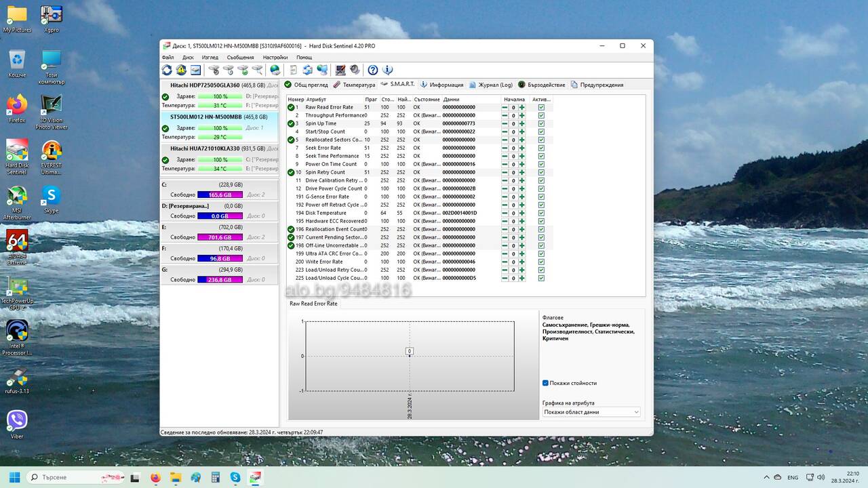Viewport: 868px width, 488px height.
Task: Click the globe with laptop toolbar icon
Action: (x=275, y=70)
